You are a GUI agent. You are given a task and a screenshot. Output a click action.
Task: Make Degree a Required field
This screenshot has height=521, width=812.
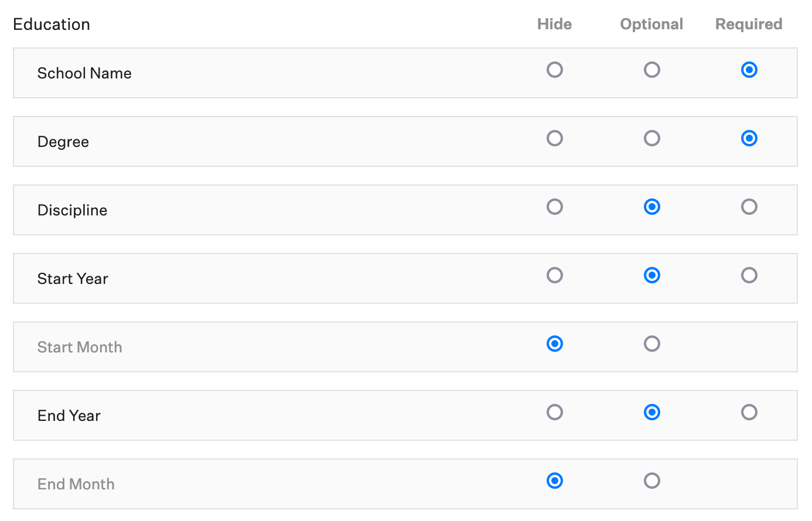[x=749, y=138]
